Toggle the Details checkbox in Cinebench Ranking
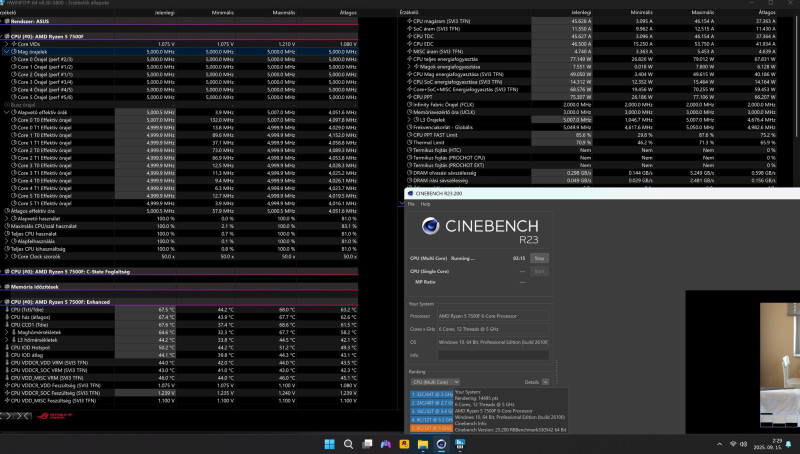 (x=545, y=382)
